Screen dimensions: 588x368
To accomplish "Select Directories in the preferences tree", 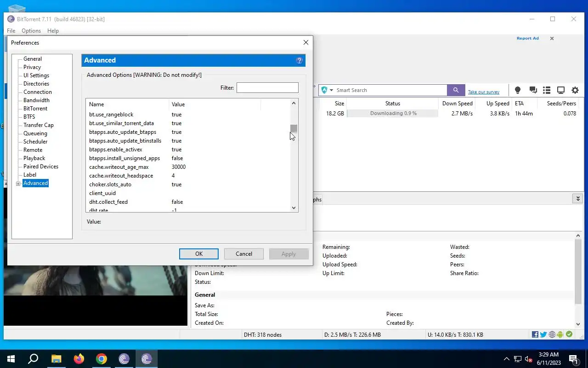I will [x=36, y=84].
